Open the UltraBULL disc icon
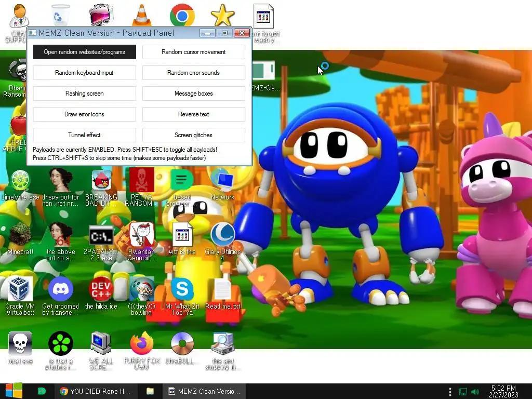 point(182,348)
